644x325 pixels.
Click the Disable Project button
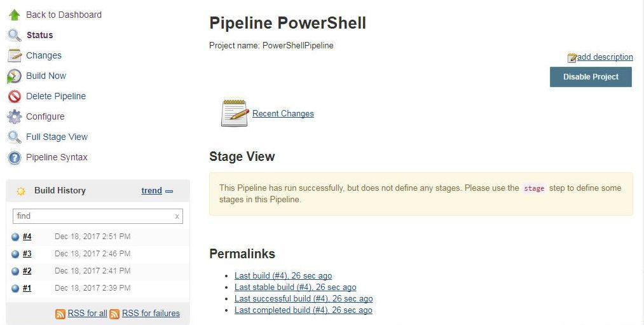tap(591, 77)
